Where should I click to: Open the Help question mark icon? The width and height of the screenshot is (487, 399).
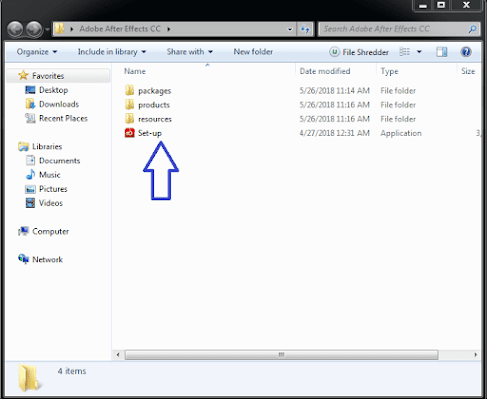[466, 52]
